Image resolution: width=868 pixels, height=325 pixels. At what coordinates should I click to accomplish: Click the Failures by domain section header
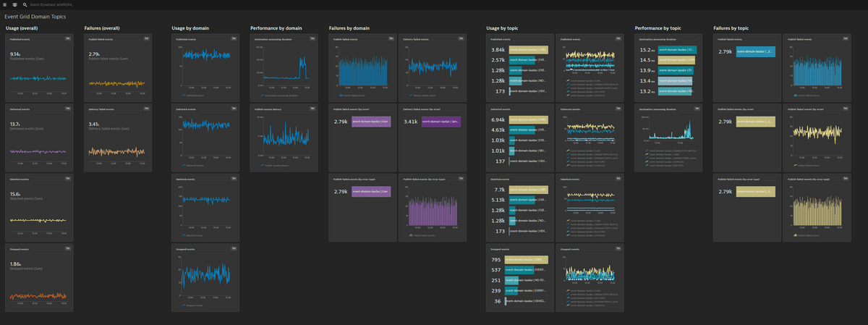[x=349, y=28]
